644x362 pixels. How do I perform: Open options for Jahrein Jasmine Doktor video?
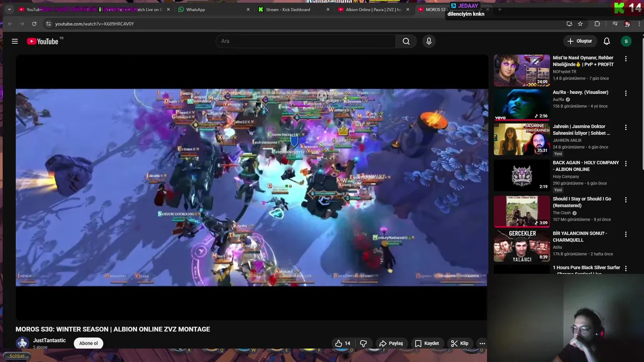(x=626, y=128)
